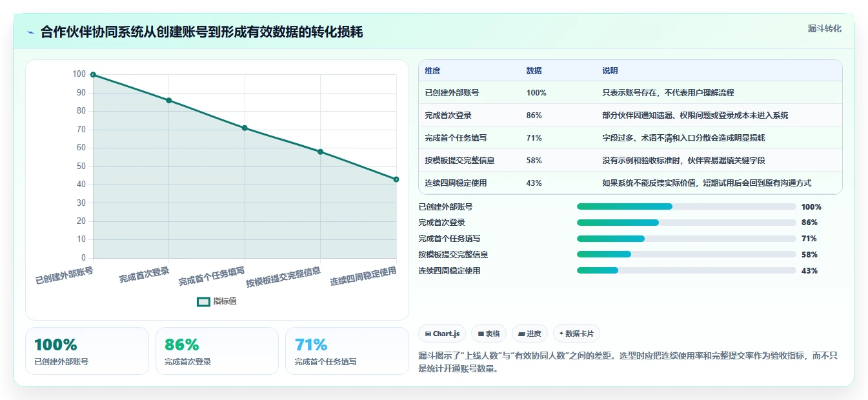Click the 已创建外部账号 progress bar
This screenshot has width=868, height=400.
click(x=687, y=206)
